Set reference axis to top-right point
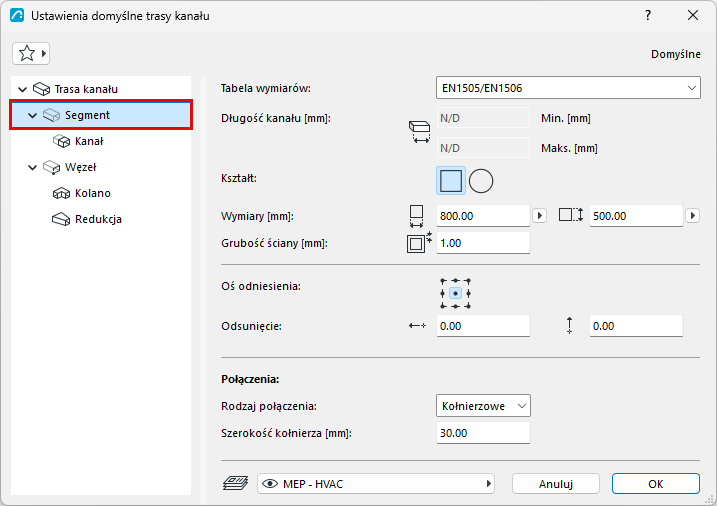The image size is (717, 506). (468, 281)
